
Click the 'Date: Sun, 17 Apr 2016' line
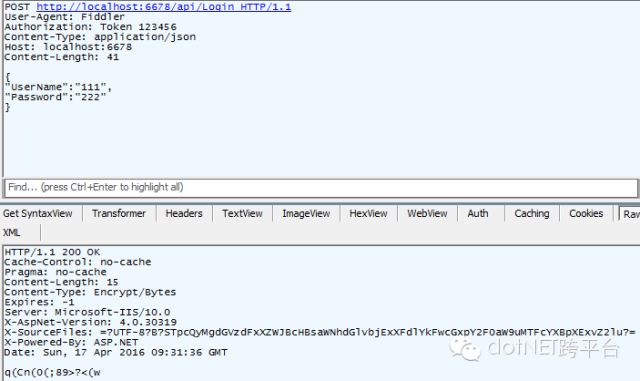click(116, 352)
